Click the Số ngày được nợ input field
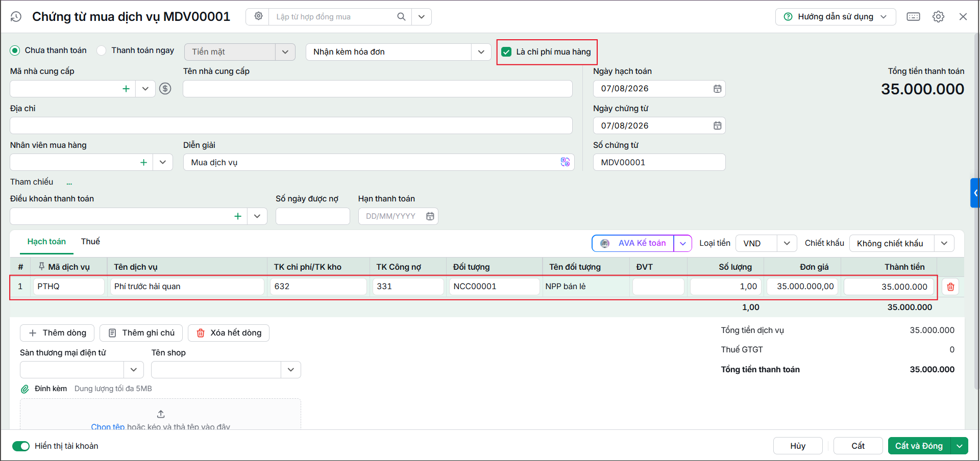This screenshot has width=980, height=461. [x=313, y=216]
